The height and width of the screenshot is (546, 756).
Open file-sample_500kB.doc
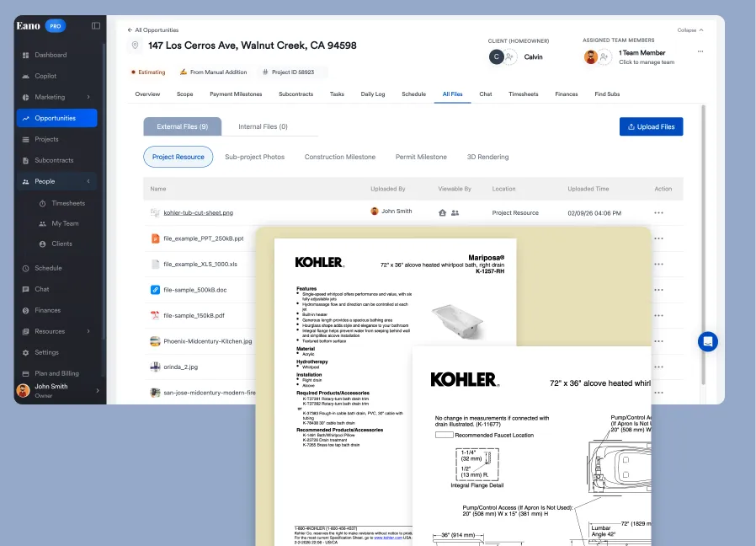(x=194, y=290)
